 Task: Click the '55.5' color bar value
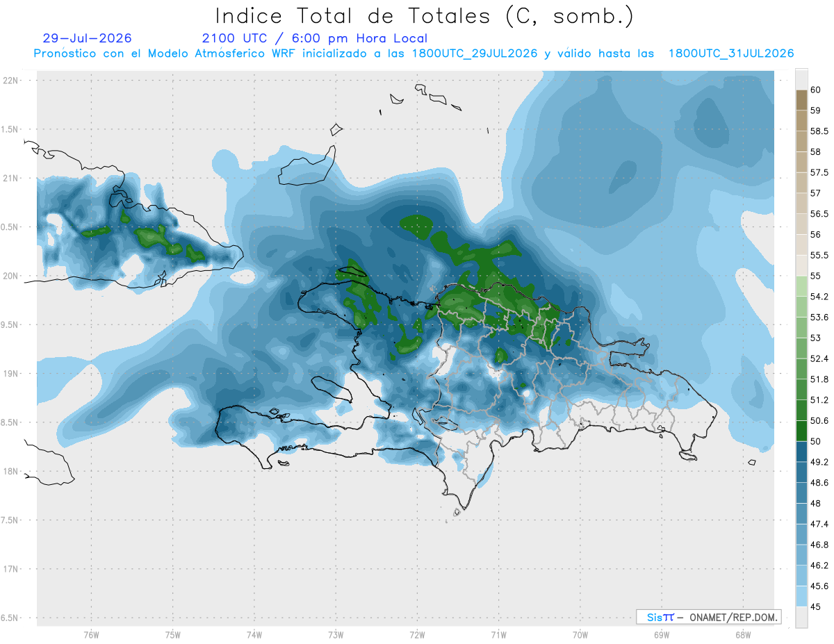click(819, 256)
